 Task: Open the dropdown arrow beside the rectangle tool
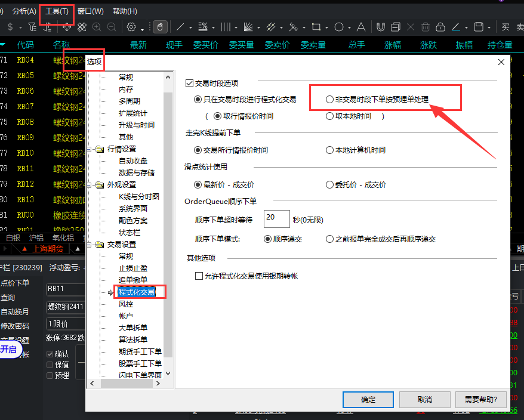click(326, 27)
